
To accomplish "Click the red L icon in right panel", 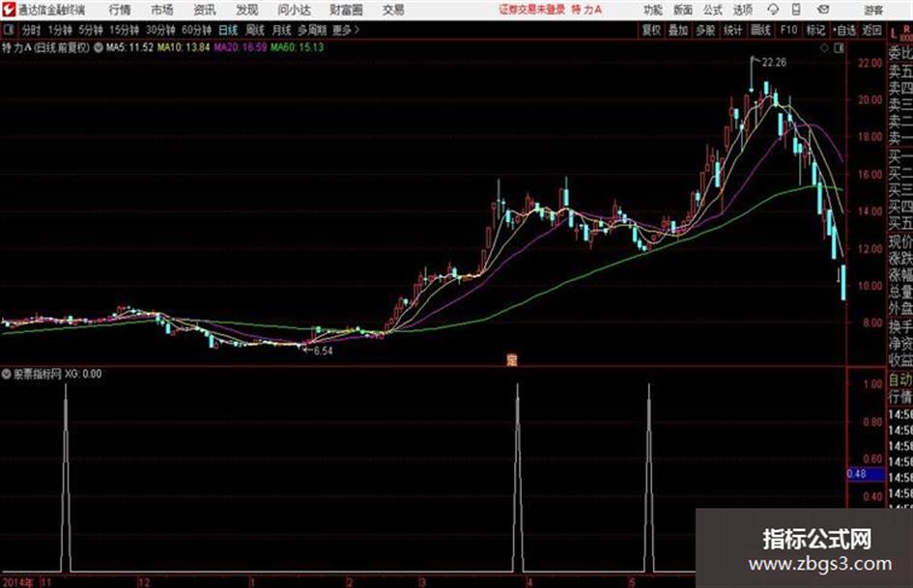I will tap(894, 33).
